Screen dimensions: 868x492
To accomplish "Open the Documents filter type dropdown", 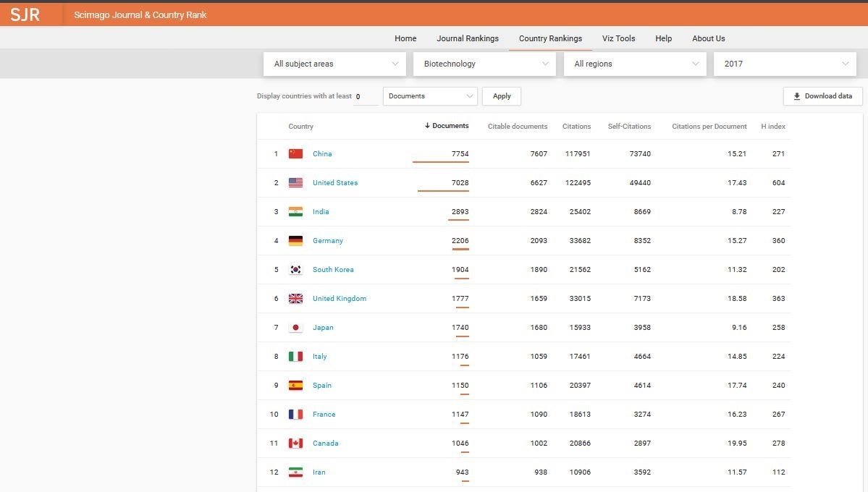I will (430, 96).
